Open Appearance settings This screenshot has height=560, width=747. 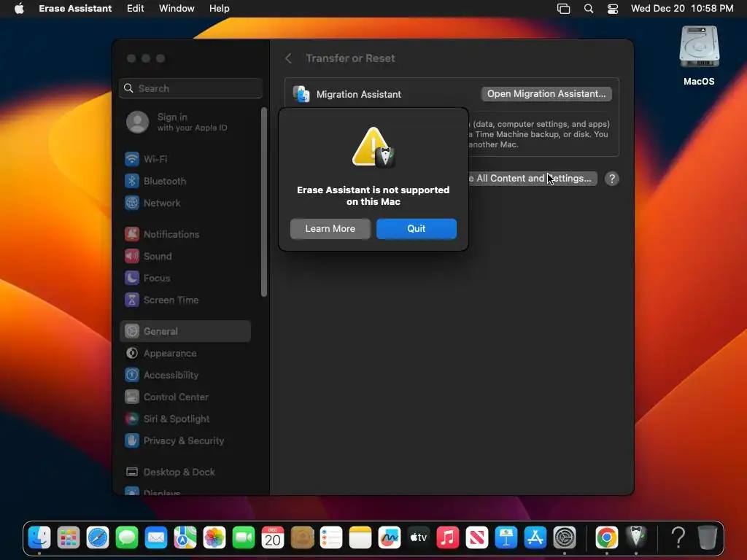(186, 354)
